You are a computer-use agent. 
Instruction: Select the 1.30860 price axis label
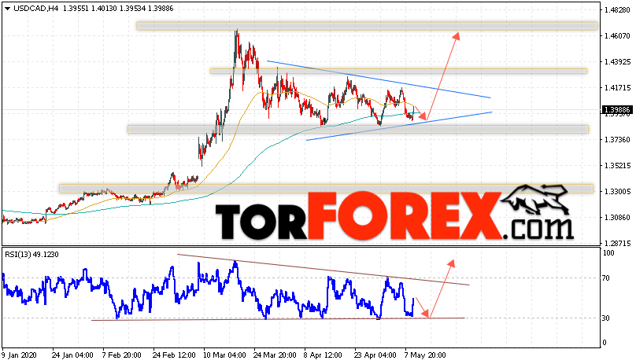pyautogui.click(x=617, y=218)
